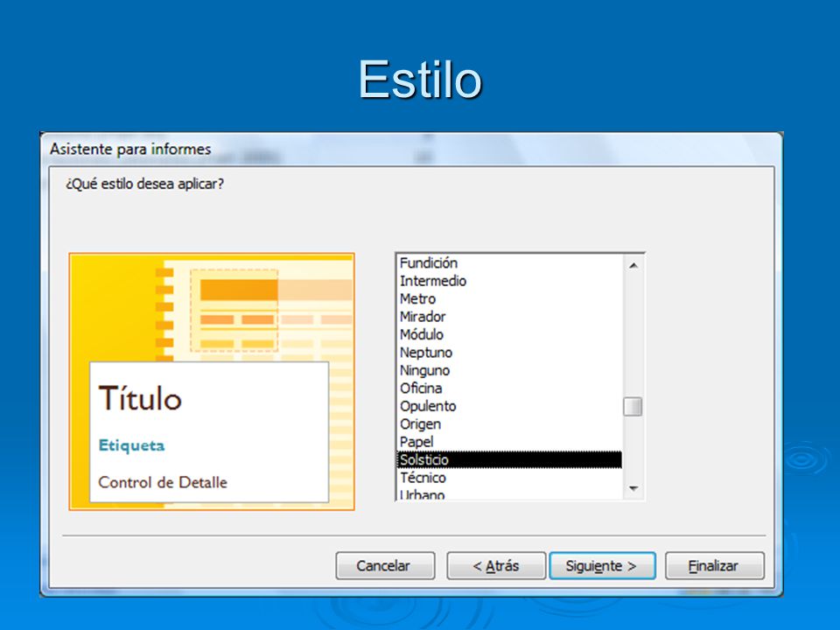Pick the Ninguno style option
This screenshot has height=630, width=840.
(x=509, y=370)
